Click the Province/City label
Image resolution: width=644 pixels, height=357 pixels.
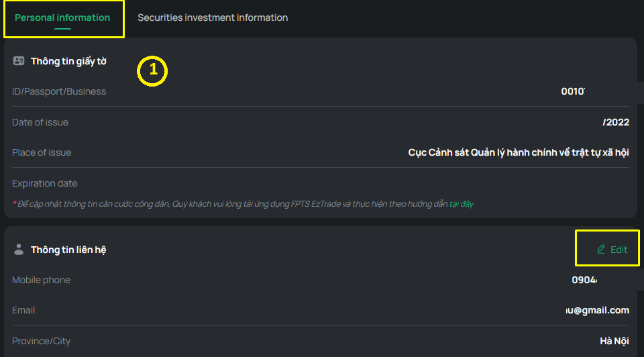click(x=41, y=341)
